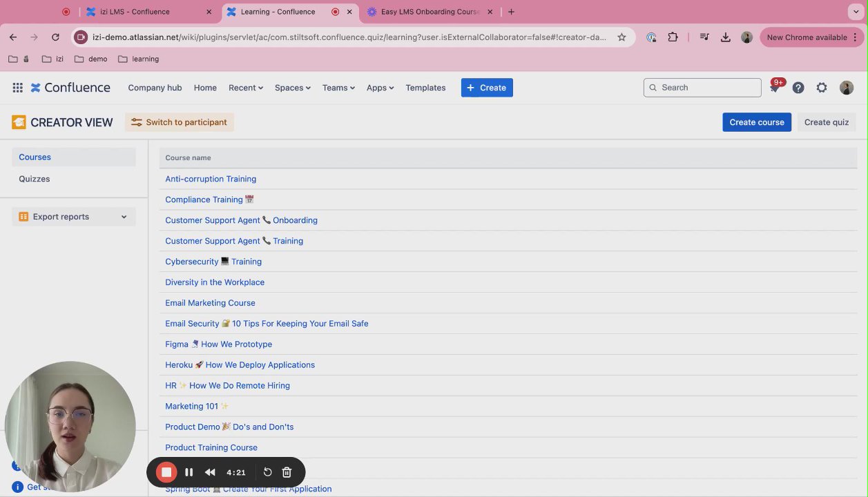868x497 pixels.
Task: Click the Create quiz button
Action: click(827, 122)
